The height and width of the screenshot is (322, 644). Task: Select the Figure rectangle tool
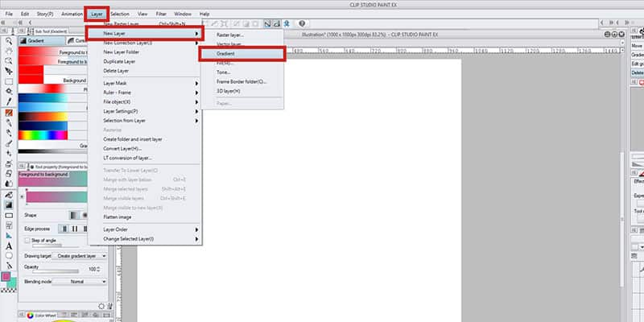pos(9,215)
